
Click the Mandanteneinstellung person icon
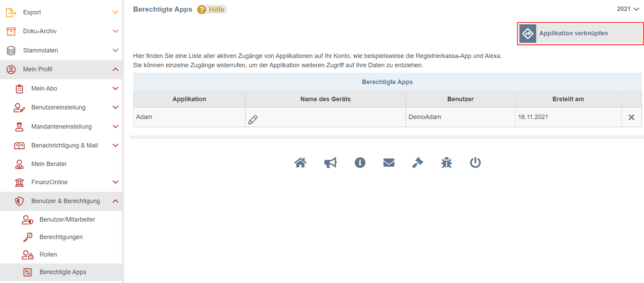click(19, 127)
